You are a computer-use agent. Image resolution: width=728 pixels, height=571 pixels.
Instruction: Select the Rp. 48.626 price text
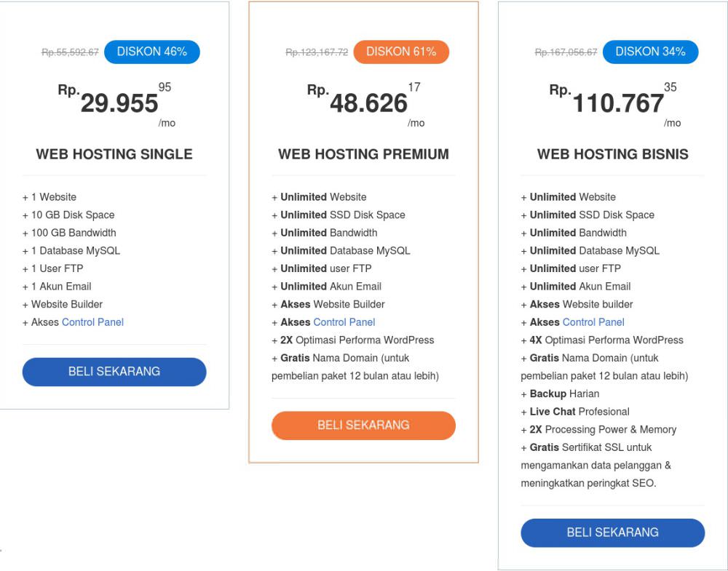[x=368, y=103]
